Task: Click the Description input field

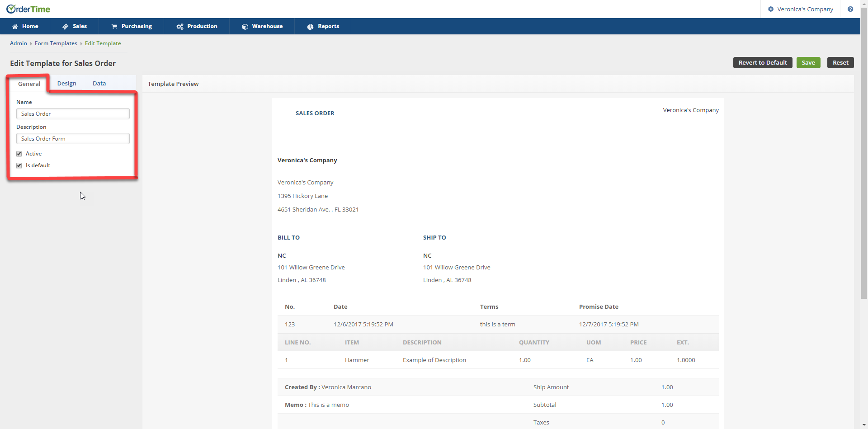Action: click(x=73, y=139)
